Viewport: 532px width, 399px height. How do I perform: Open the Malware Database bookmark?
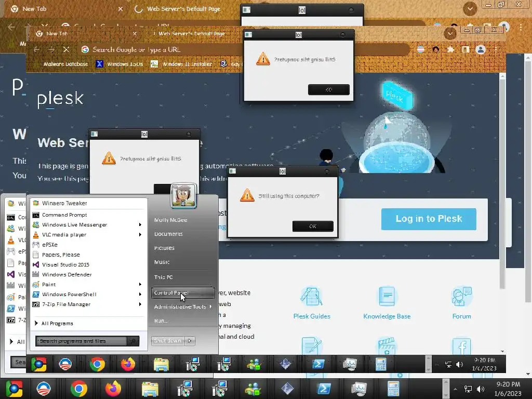tap(65, 64)
